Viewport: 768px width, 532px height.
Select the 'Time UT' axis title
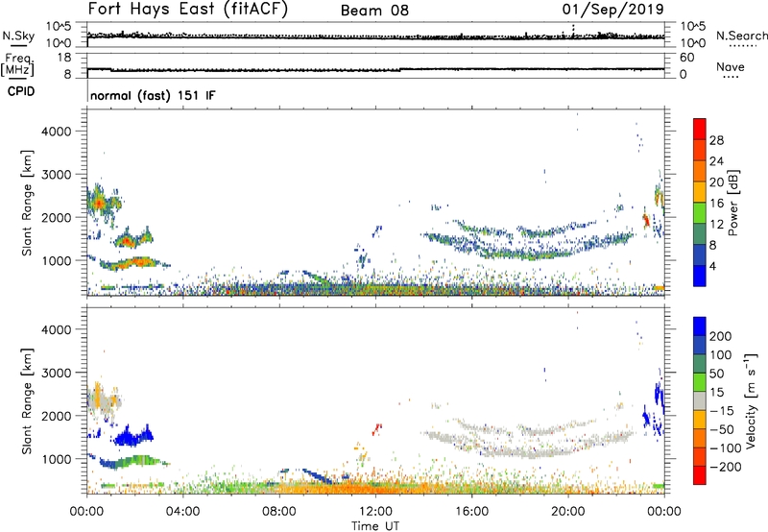click(x=375, y=526)
